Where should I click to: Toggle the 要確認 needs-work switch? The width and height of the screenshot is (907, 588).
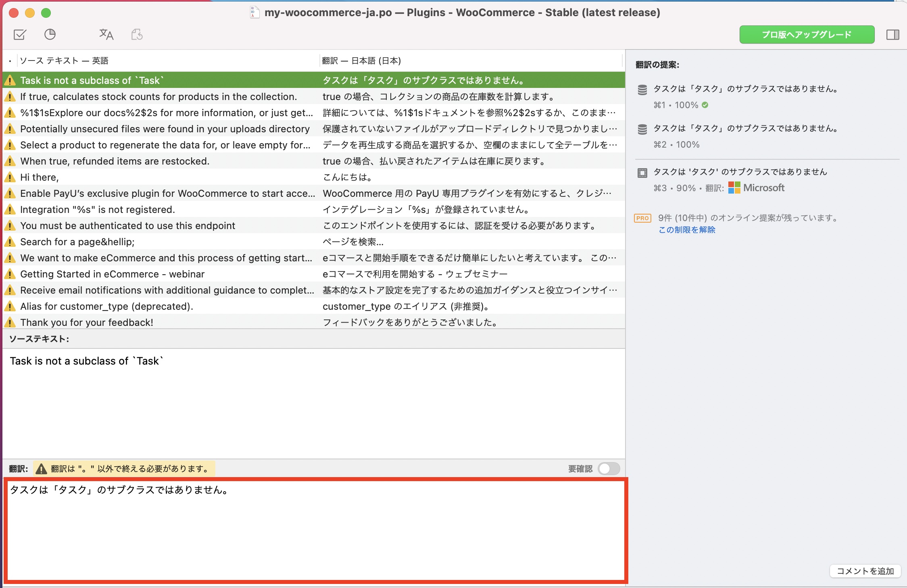pyautogui.click(x=609, y=469)
